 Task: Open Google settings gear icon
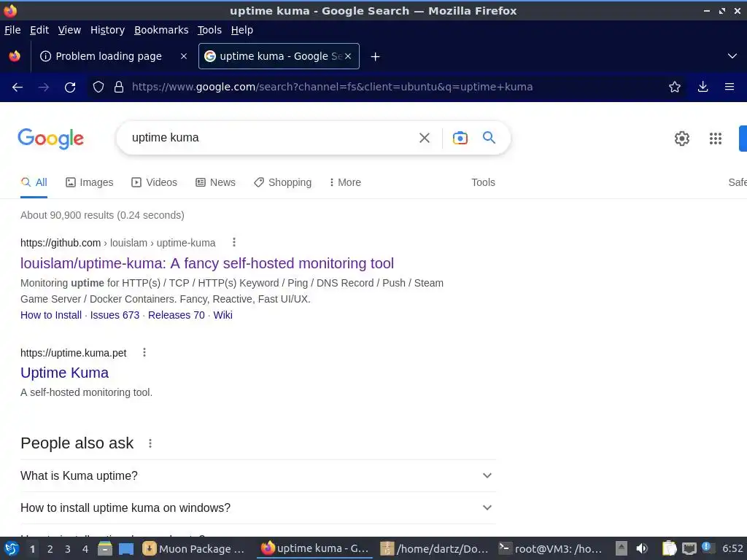tap(682, 139)
